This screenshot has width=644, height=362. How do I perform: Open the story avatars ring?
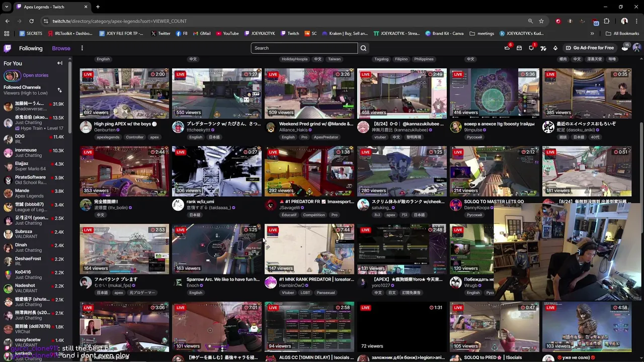pos(12,76)
